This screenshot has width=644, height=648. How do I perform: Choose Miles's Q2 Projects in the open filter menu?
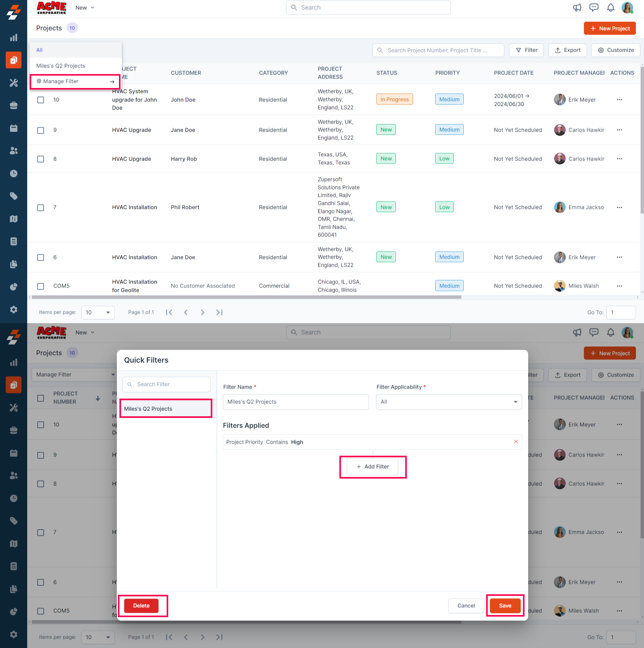click(x=76, y=66)
